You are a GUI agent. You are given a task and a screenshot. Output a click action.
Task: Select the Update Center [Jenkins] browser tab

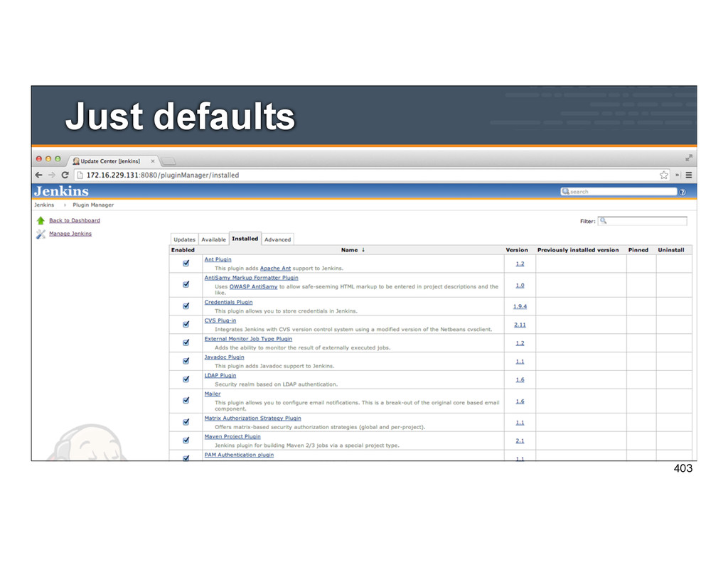(110, 161)
